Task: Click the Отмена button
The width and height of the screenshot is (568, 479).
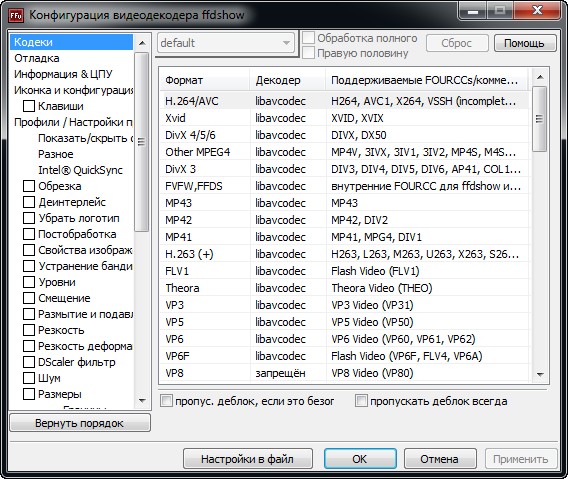Action: [x=440, y=459]
